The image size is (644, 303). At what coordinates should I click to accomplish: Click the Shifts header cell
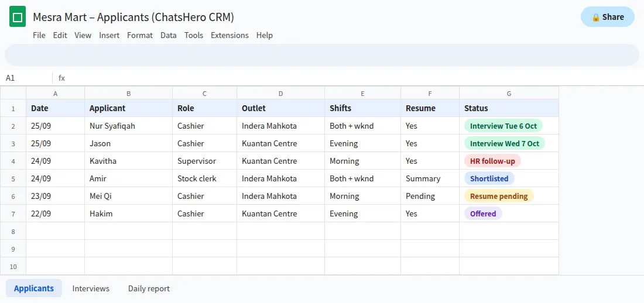tap(362, 108)
